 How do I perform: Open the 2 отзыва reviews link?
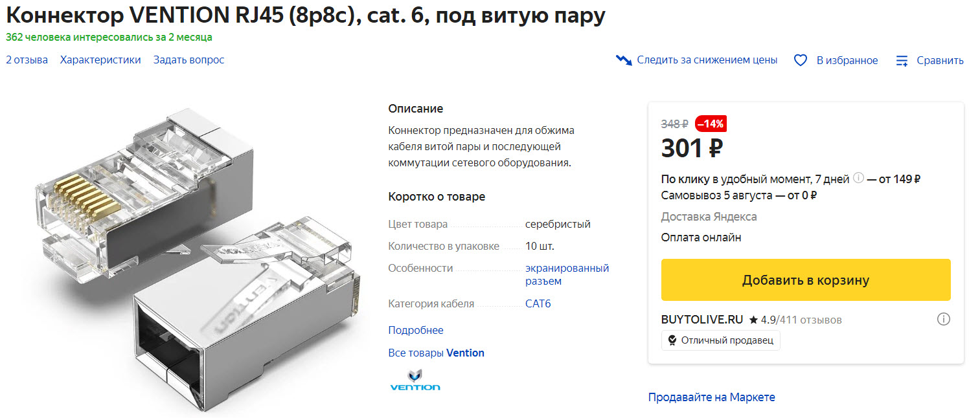(x=27, y=60)
